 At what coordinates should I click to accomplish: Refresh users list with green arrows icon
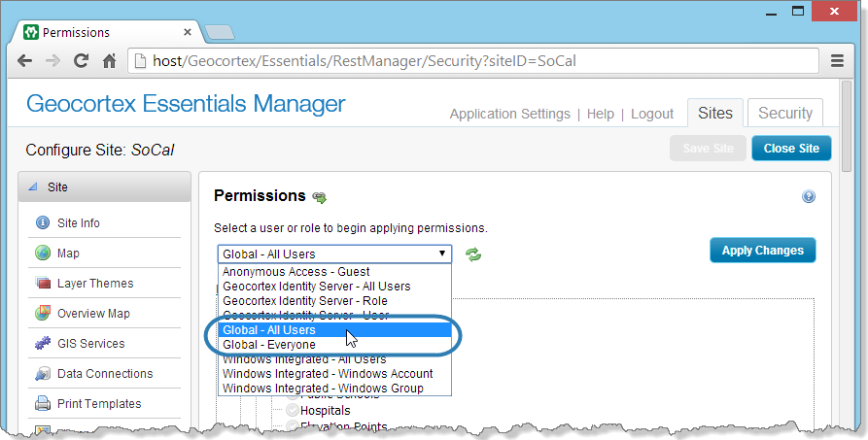[473, 254]
